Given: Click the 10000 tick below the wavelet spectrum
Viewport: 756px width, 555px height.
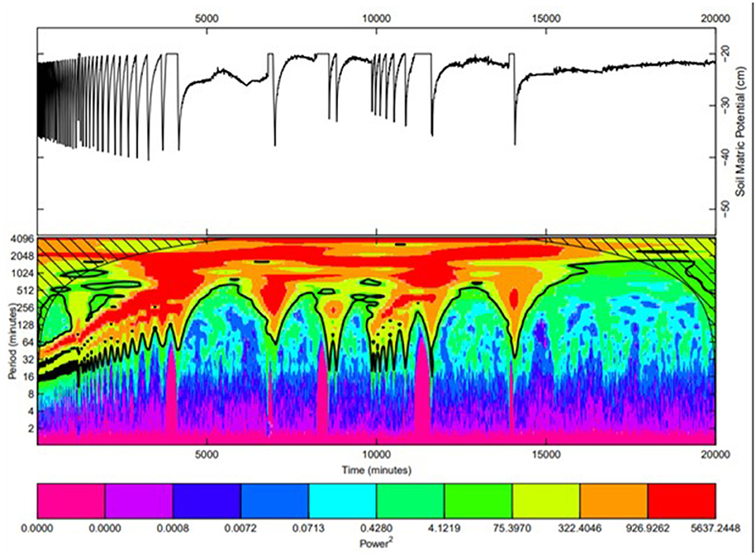Looking at the screenshot, I should coord(376,455).
